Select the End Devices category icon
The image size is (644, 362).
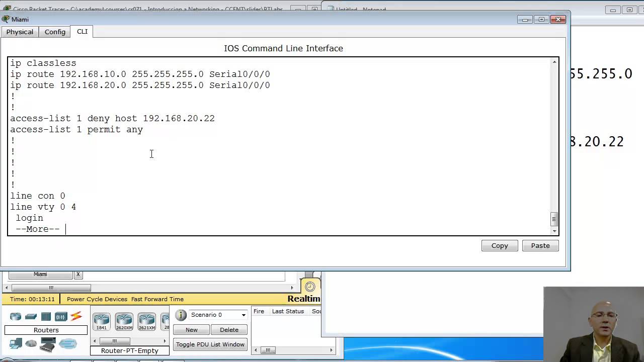pos(16,344)
